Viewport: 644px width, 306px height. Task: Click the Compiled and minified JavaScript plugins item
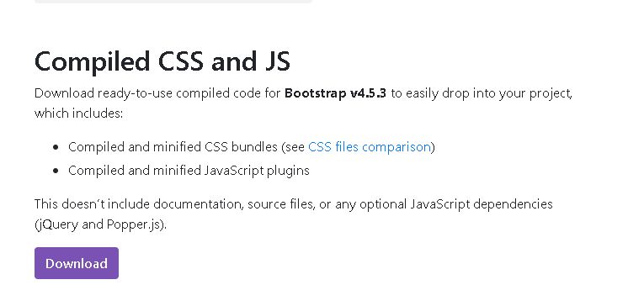coord(189,170)
